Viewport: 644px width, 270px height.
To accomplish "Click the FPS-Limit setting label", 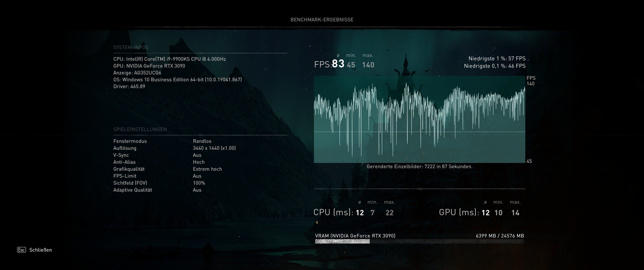I will coord(125,176).
